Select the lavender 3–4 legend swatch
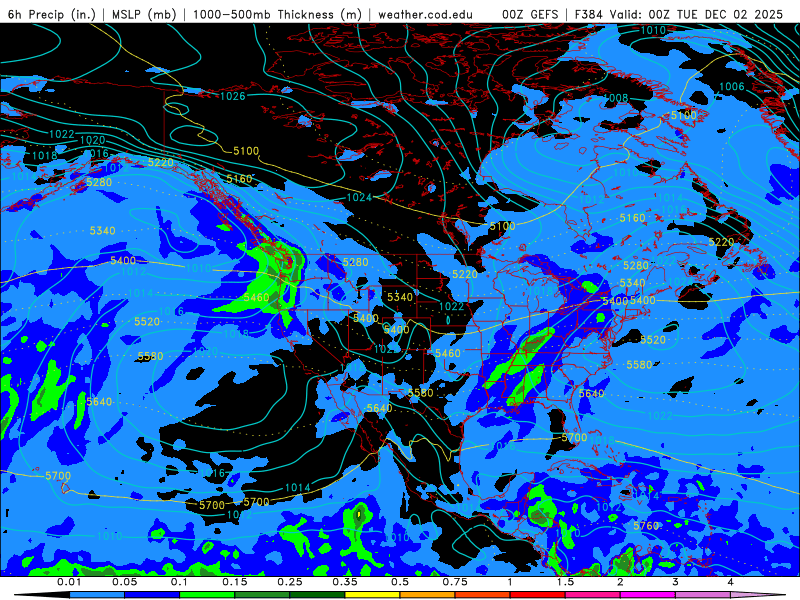The image size is (800, 600). [703, 595]
